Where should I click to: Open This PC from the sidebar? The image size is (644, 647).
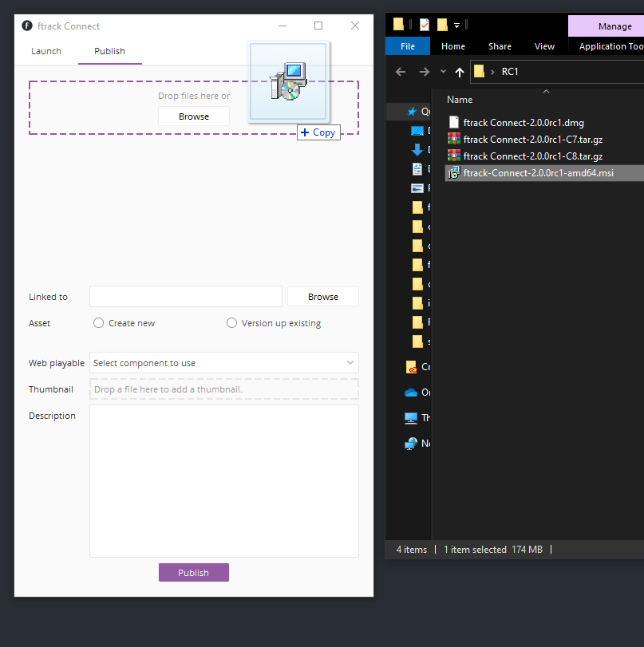tap(411, 418)
